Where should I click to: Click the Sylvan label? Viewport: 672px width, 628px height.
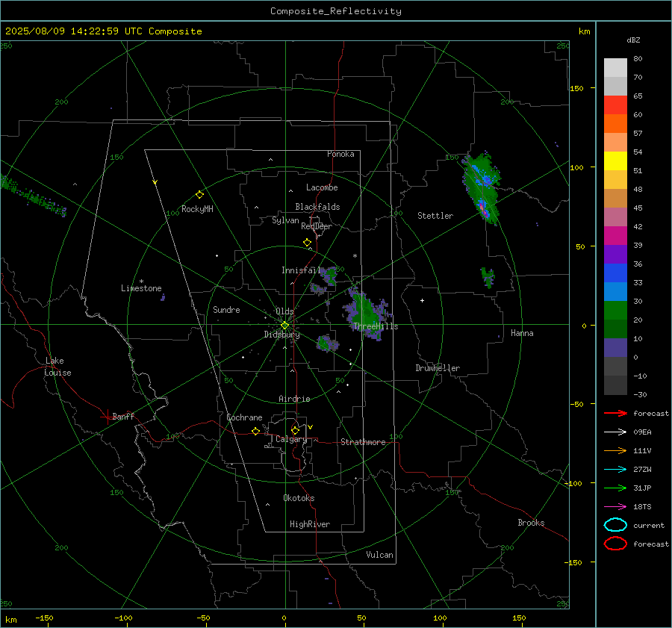285,220
